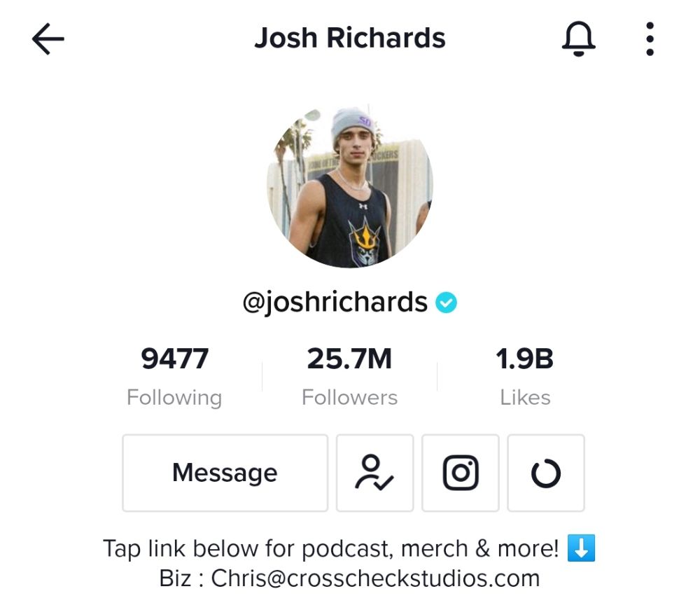Tap the Followers label text
Image resolution: width=700 pixels, height=610 pixels.
pos(349,397)
